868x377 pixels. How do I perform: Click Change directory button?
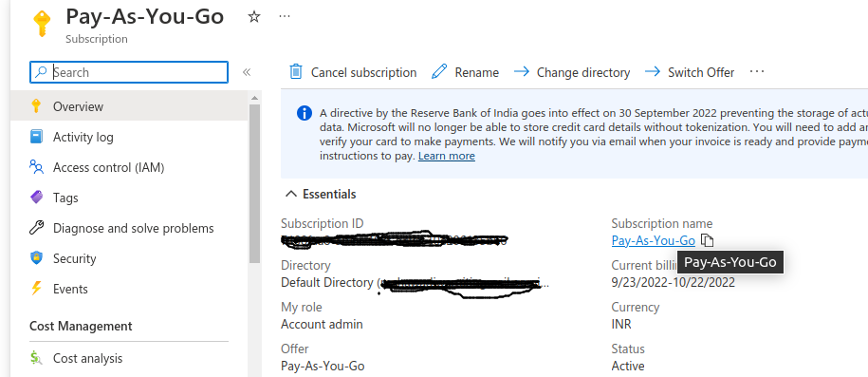click(572, 72)
